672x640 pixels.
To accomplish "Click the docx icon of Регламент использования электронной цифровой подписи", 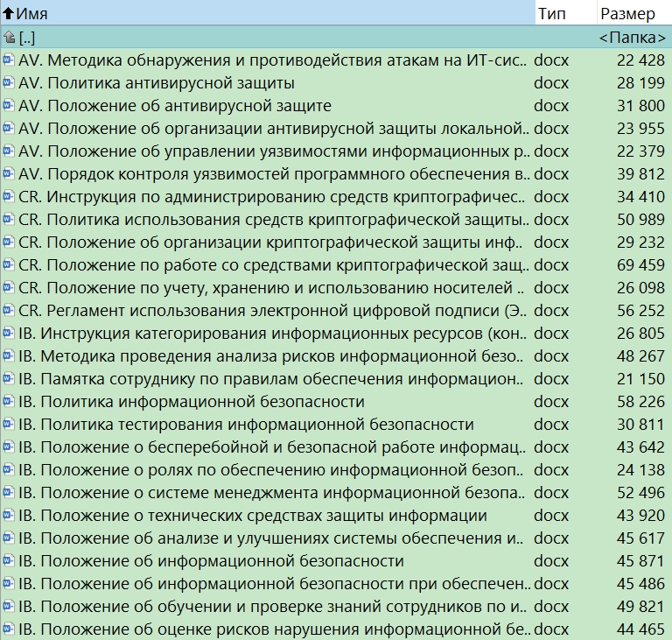I will (x=9, y=310).
